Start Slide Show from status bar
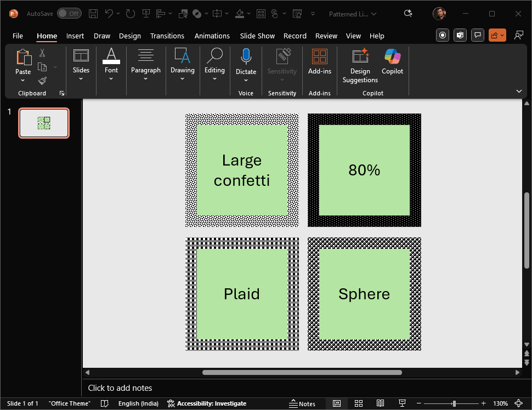The height and width of the screenshot is (410, 532). [402, 403]
